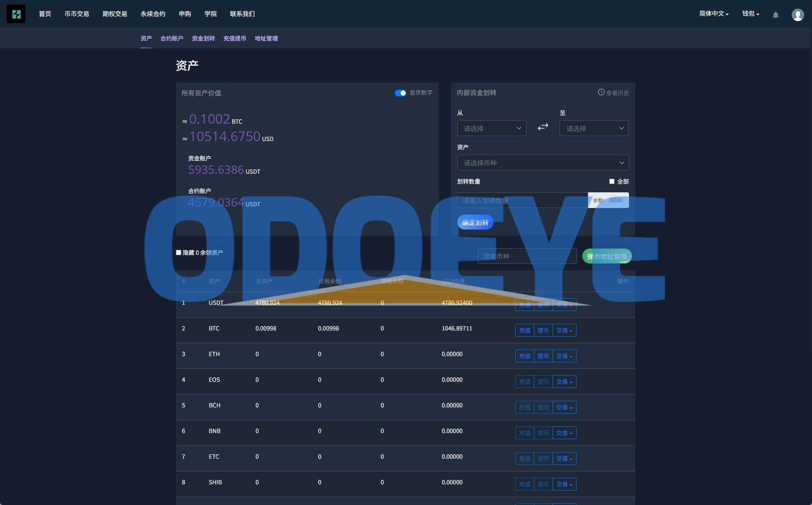Open the 简体中文 language menu
The height and width of the screenshot is (505, 812).
point(714,14)
